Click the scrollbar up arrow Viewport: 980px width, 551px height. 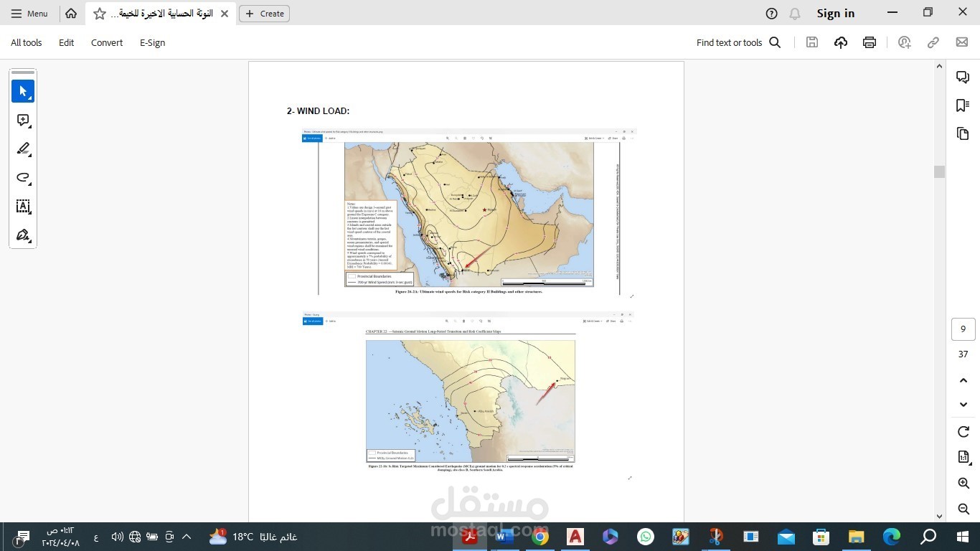coord(939,67)
